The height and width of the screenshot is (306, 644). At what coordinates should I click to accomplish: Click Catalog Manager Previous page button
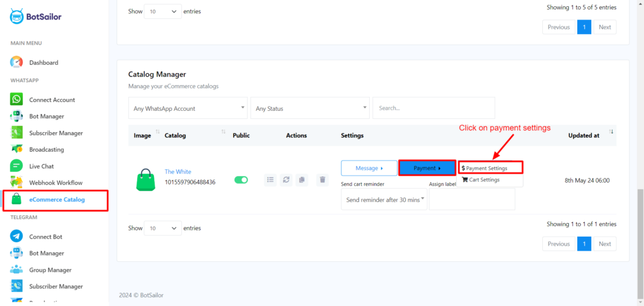(558, 244)
